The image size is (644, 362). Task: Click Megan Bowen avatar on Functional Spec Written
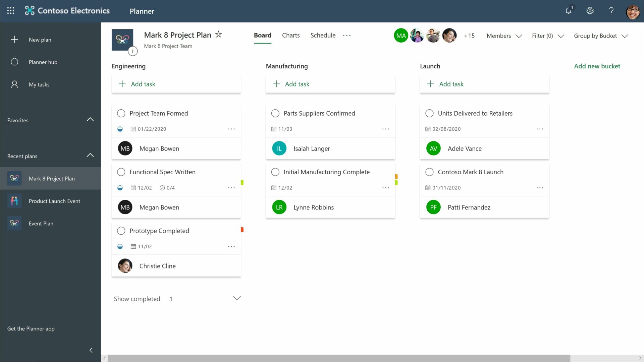click(125, 207)
